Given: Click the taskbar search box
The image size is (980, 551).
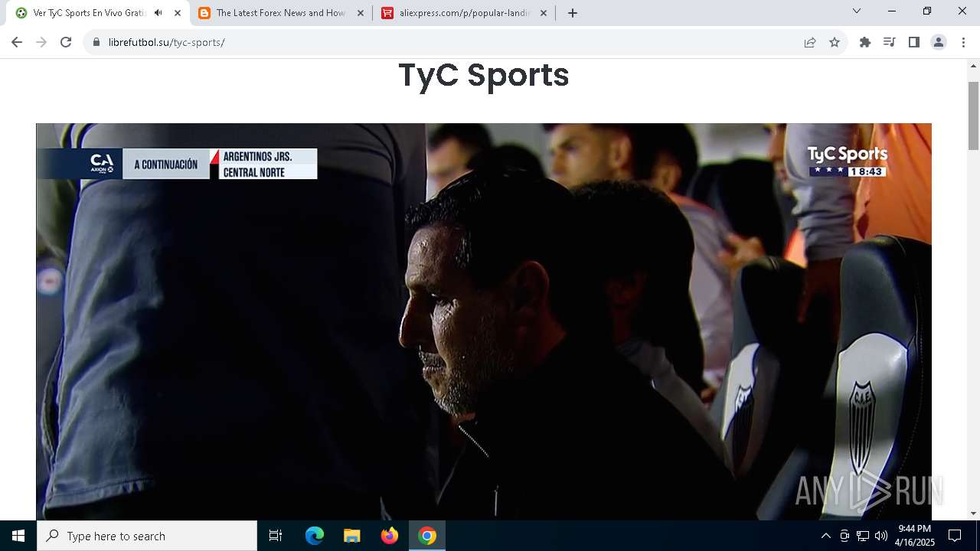Looking at the screenshot, I should [147, 536].
